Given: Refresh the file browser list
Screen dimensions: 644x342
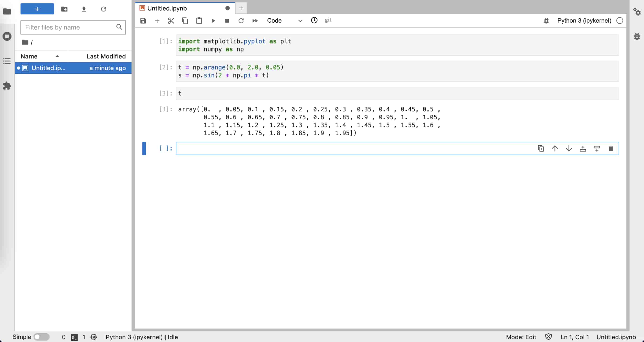Looking at the screenshot, I should 103,9.
